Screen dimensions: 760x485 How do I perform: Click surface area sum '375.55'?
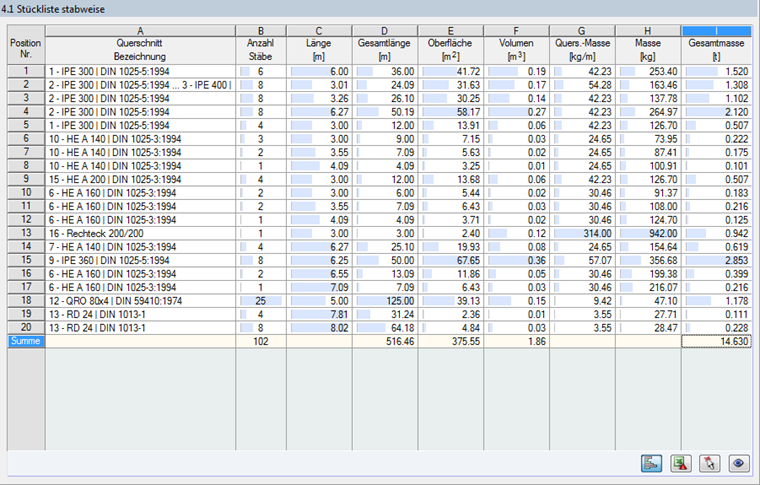click(450, 341)
